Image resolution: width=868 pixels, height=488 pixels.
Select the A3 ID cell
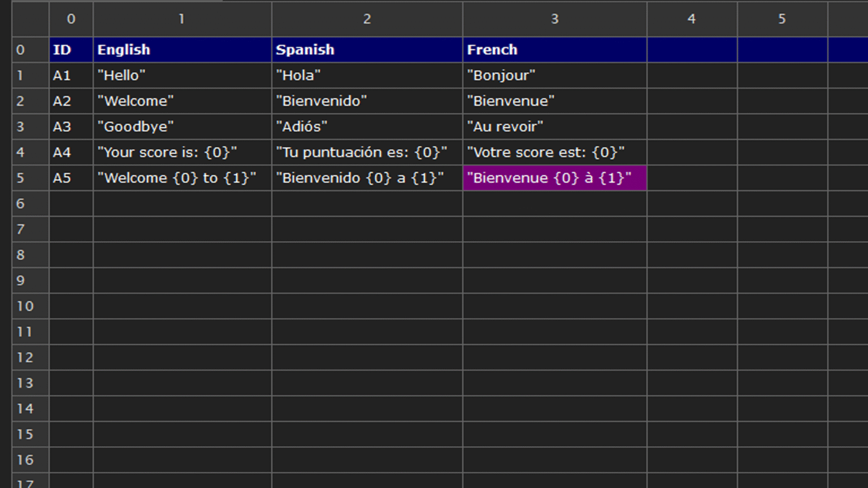coord(71,127)
